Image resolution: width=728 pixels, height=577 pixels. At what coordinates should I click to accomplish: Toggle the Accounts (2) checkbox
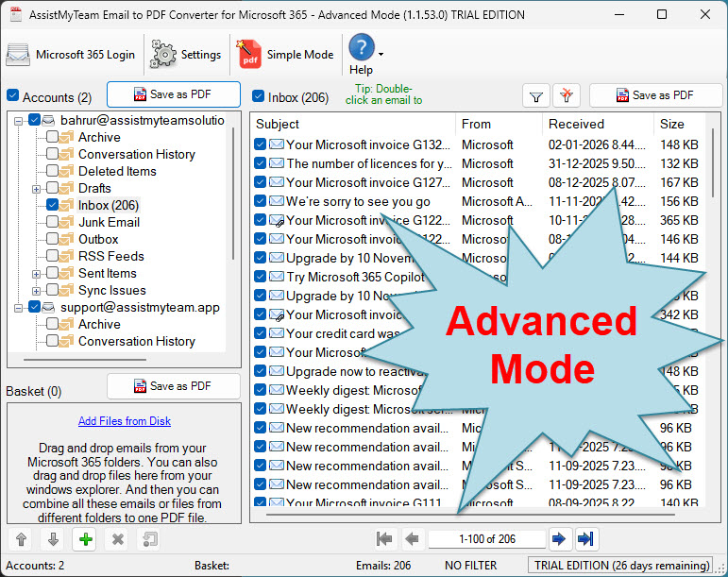pyautogui.click(x=13, y=96)
